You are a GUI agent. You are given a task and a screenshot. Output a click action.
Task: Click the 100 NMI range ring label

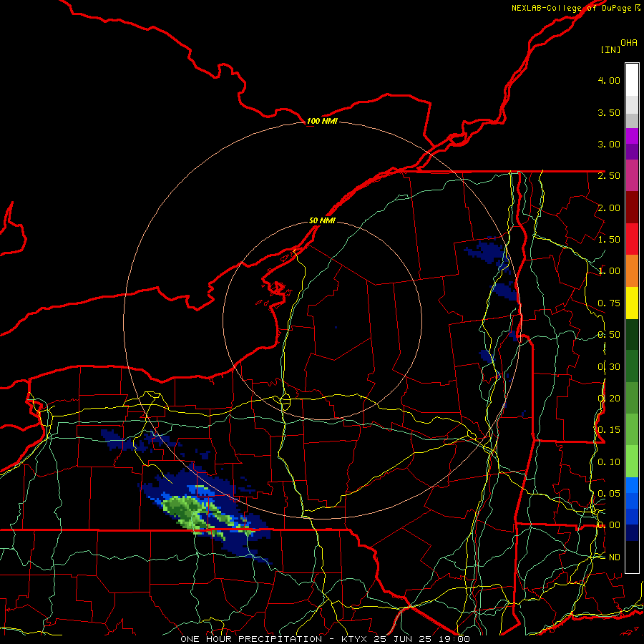click(322, 121)
